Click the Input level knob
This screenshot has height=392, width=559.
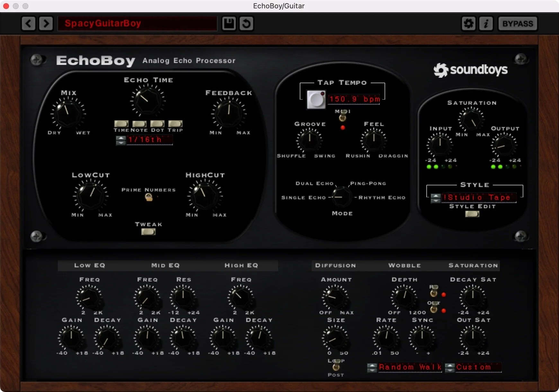tap(439, 146)
